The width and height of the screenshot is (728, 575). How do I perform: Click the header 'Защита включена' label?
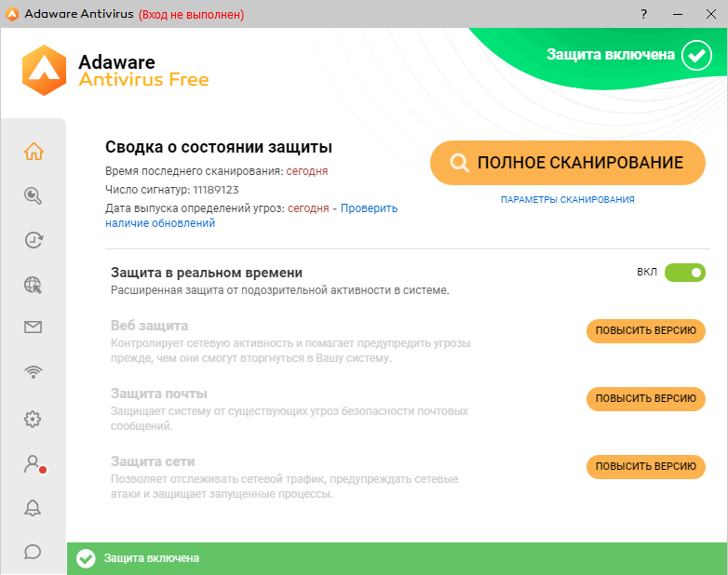click(610, 54)
